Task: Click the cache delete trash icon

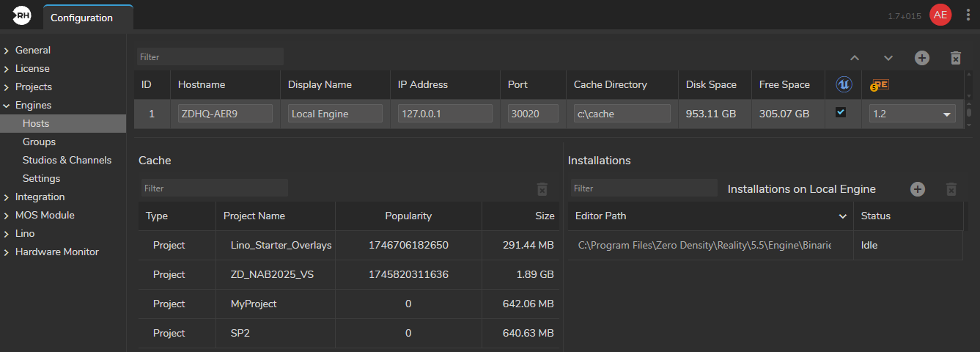Action: point(542,189)
